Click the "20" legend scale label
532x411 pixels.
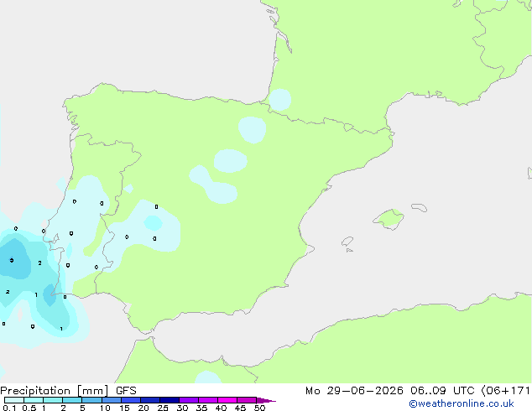pos(143,408)
